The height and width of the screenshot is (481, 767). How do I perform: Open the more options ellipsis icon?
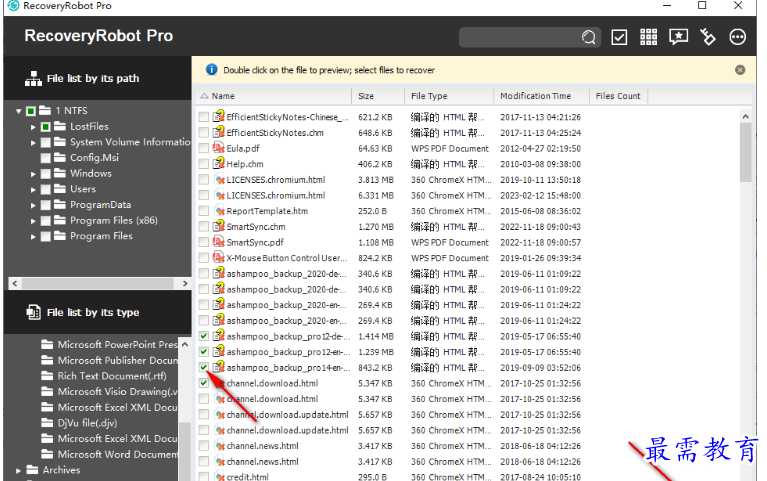point(738,37)
